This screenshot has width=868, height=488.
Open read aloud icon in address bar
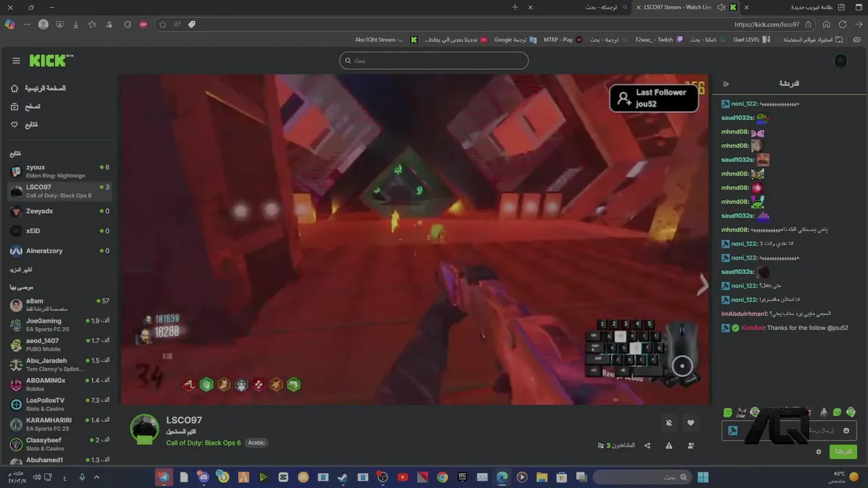(177, 24)
